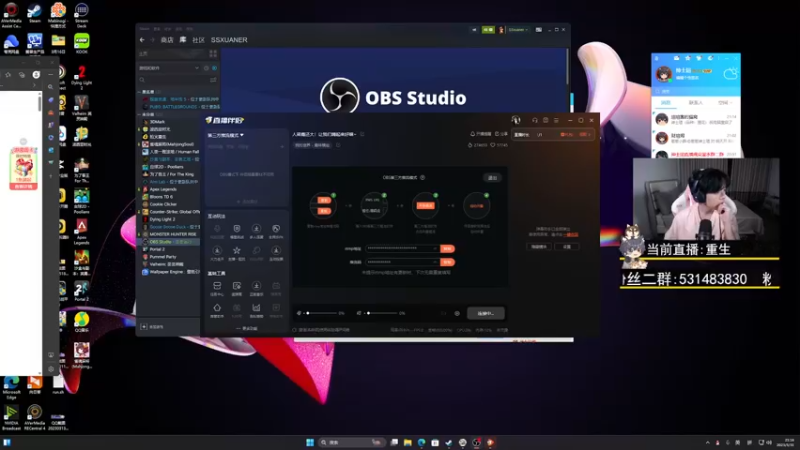Open the Steam desktop shortcut
Screen dimensions: 800x450
point(34,14)
